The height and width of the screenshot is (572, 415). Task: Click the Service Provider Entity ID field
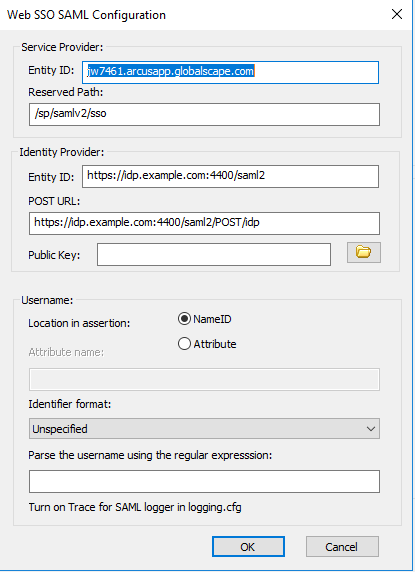230,72
